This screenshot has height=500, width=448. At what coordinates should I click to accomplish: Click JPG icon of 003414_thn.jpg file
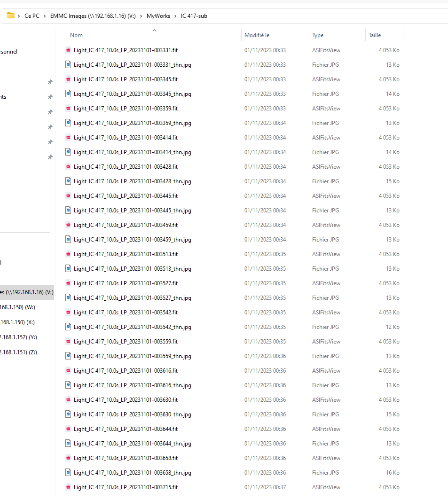(x=68, y=152)
